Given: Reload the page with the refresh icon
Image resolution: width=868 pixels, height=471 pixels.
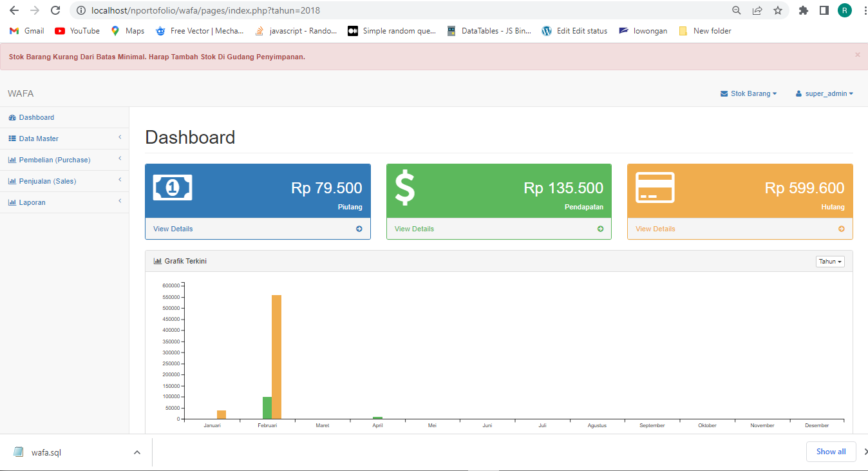Looking at the screenshot, I should [55, 10].
